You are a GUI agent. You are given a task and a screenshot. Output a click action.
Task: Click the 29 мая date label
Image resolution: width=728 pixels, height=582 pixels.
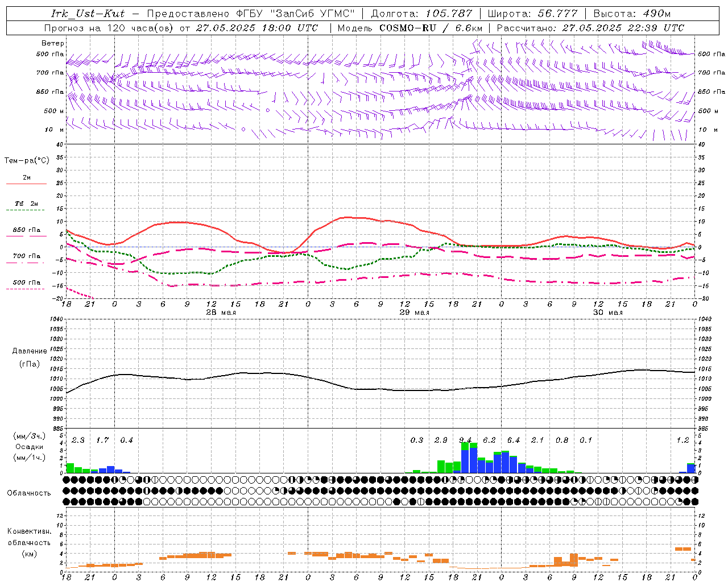pyautogui.click(x=415, y=313)
